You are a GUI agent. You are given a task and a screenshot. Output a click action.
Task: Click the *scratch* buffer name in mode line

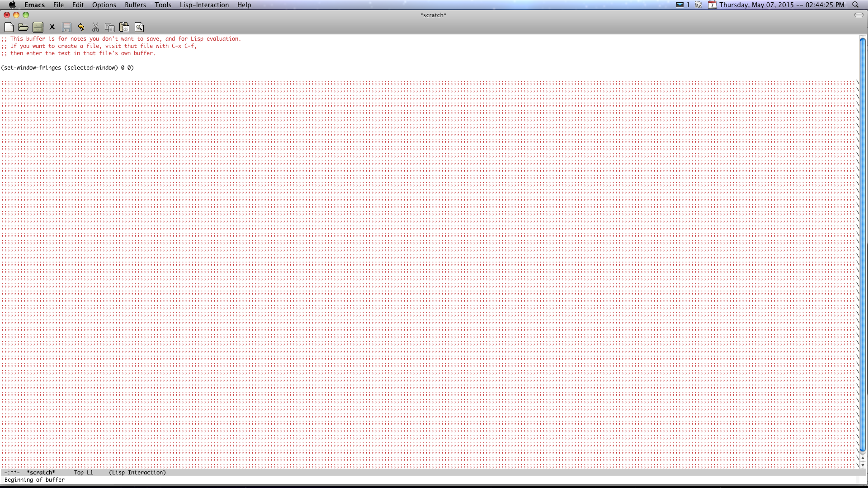coord(41,473)
